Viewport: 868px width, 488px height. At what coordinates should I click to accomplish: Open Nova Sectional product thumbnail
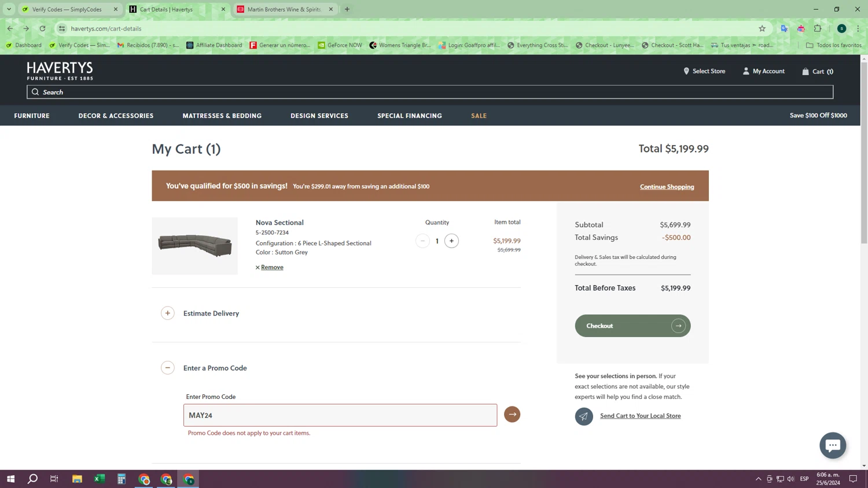click(194, 246)
